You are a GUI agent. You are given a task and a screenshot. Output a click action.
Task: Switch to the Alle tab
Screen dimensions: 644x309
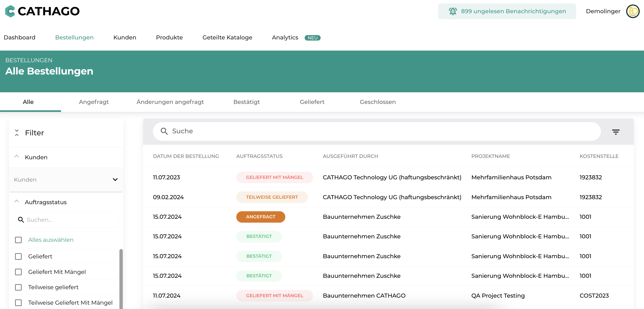[28, 102]
